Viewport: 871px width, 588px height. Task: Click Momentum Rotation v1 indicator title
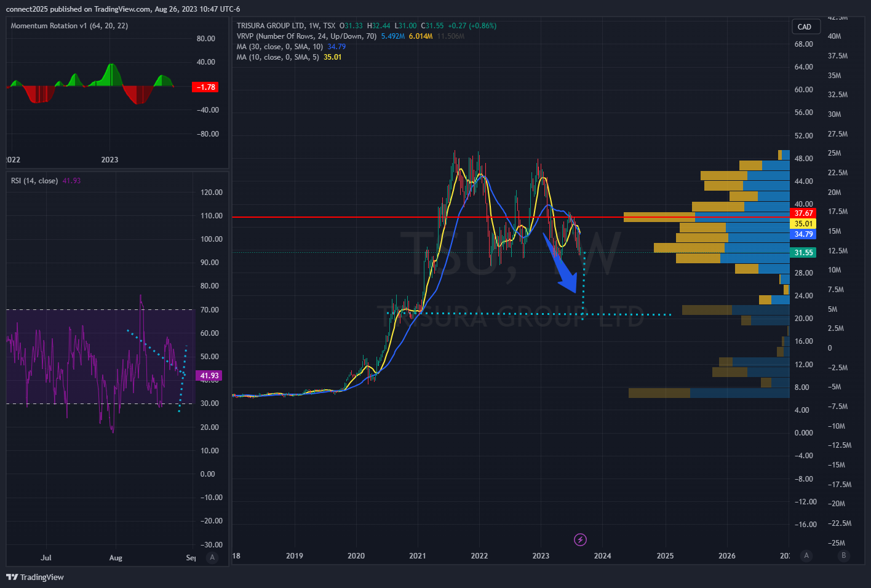click(x=70, y=26)
